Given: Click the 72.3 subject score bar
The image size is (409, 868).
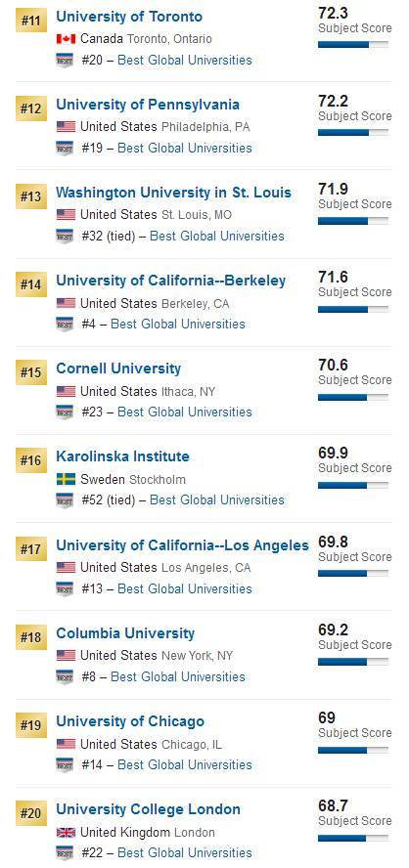Looking at the screenshot, I should [353, 44].
